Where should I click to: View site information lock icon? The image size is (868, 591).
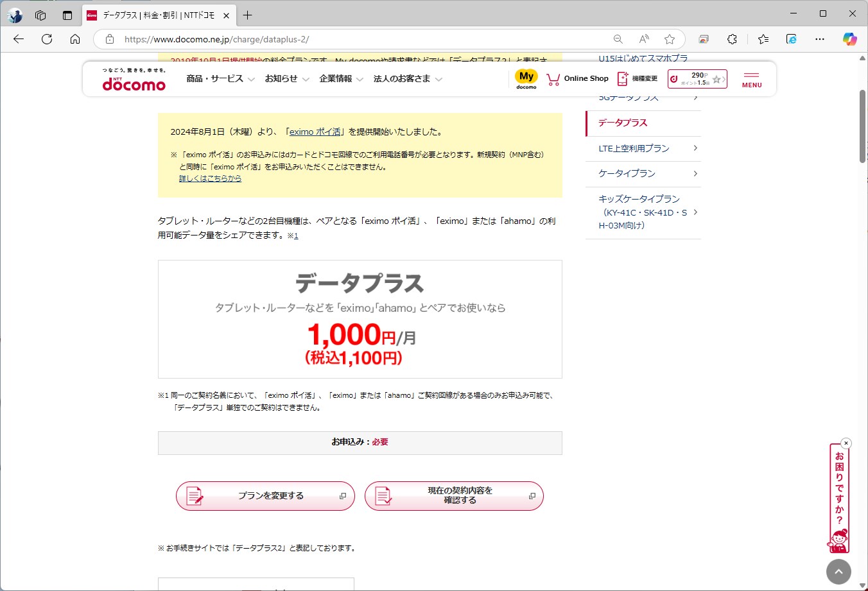[110, 39]
